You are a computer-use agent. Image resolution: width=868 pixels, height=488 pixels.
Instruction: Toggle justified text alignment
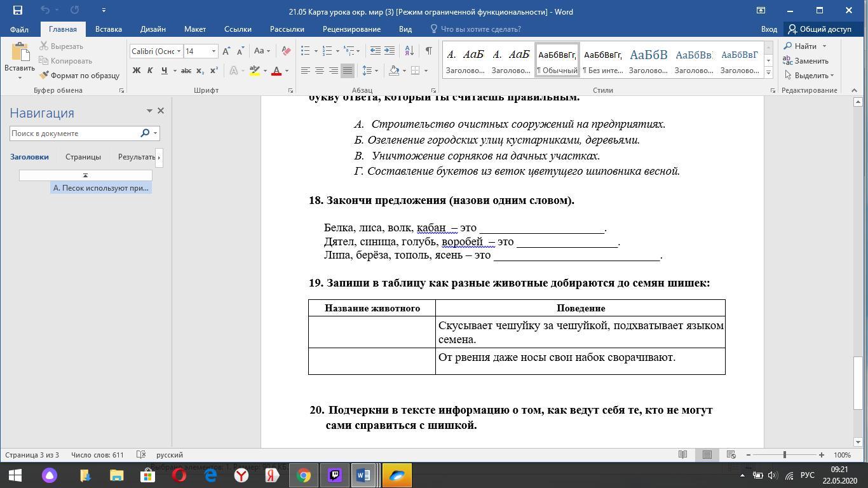coord(348,71)
